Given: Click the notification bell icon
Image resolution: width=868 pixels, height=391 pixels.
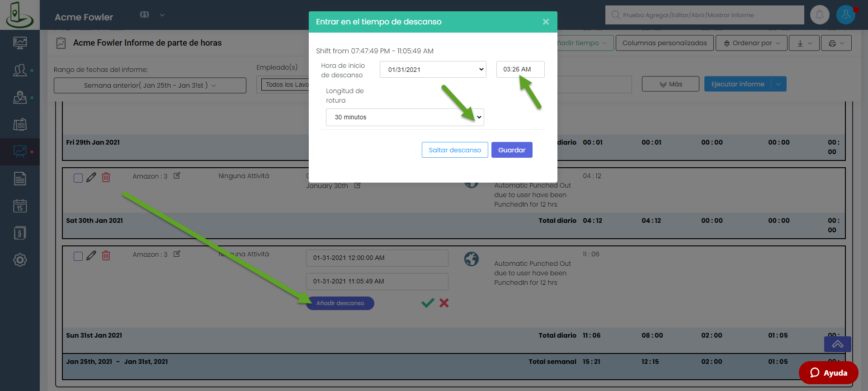Looking at the screenshot, I should tap(819, 15).
